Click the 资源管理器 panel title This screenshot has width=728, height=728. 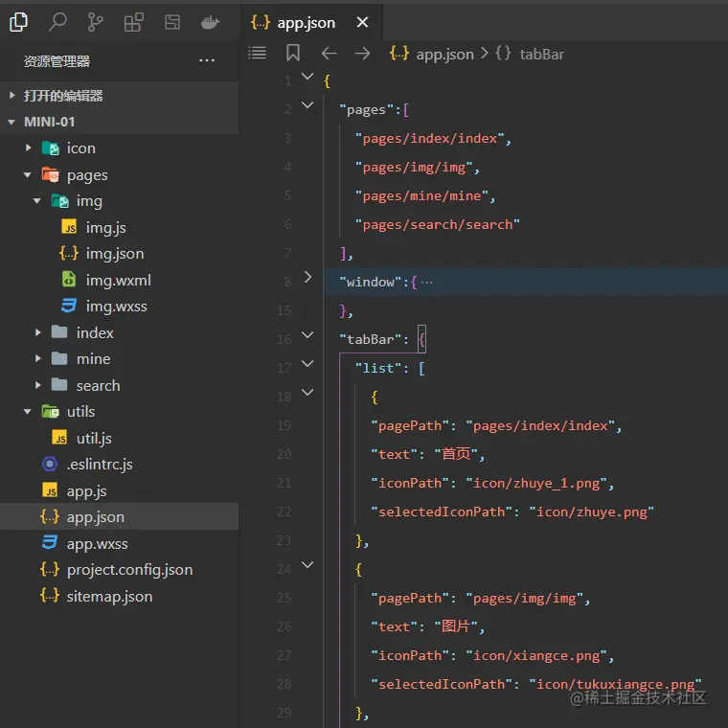57,60
